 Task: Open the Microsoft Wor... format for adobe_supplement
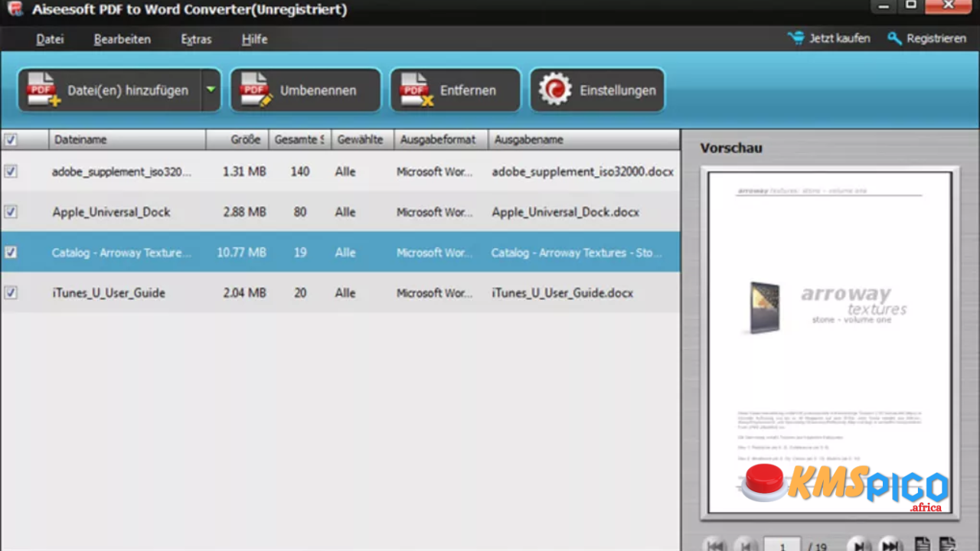click(x=434, y=171)
